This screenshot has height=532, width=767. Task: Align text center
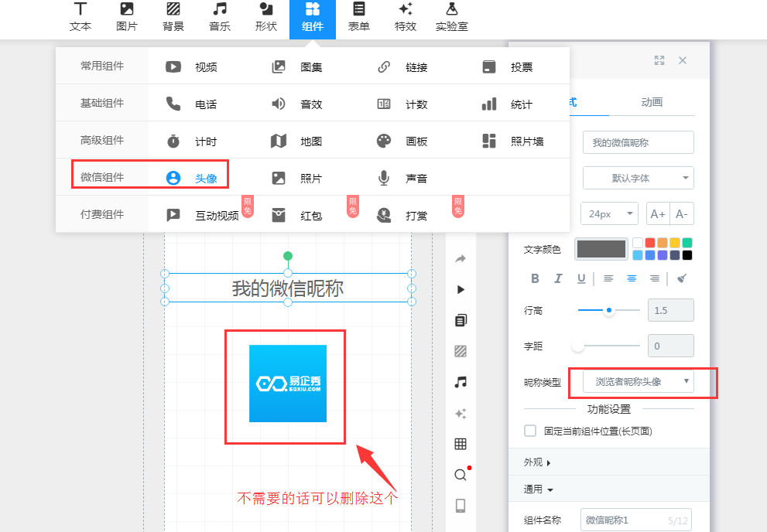632,278
